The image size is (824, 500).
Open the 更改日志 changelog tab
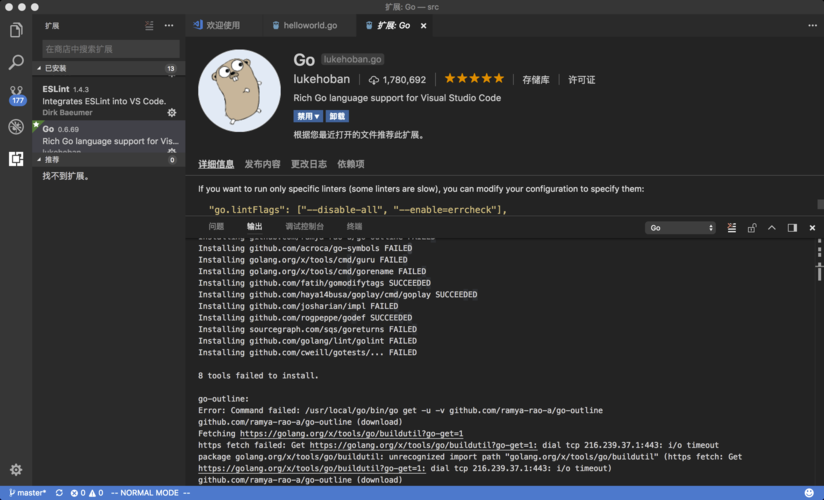click(x=308, y=164)
